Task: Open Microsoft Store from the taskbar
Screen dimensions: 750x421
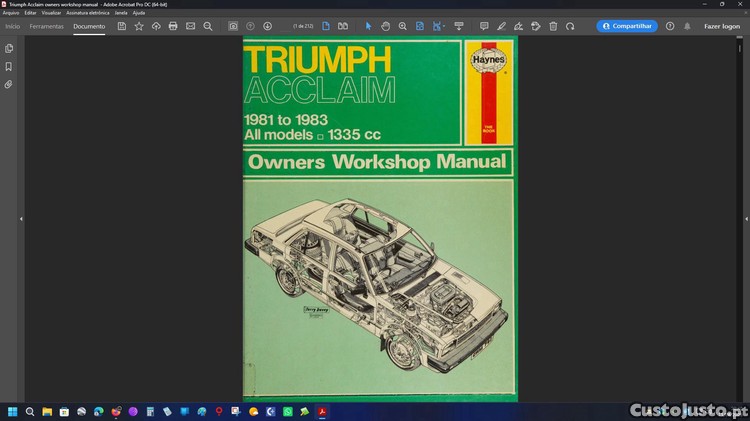Action: [64, 411]
